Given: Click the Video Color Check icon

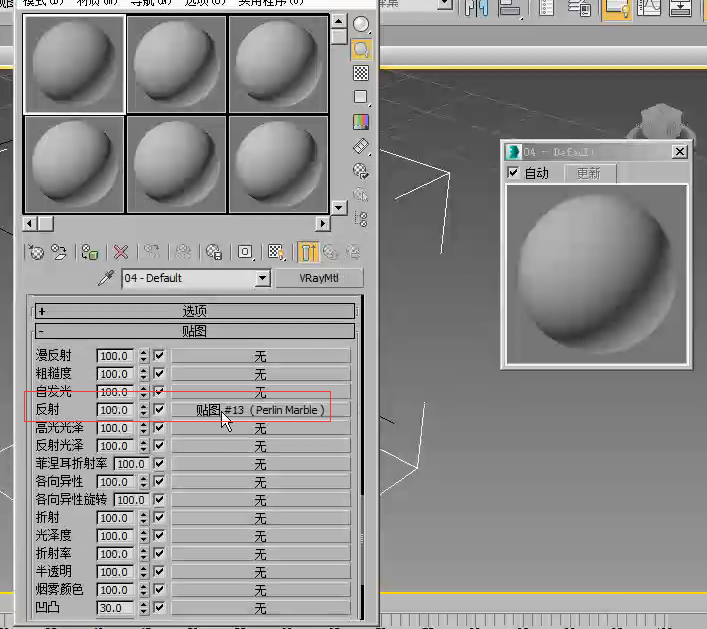Looking at the screenshot, I should tap(361, 122).
